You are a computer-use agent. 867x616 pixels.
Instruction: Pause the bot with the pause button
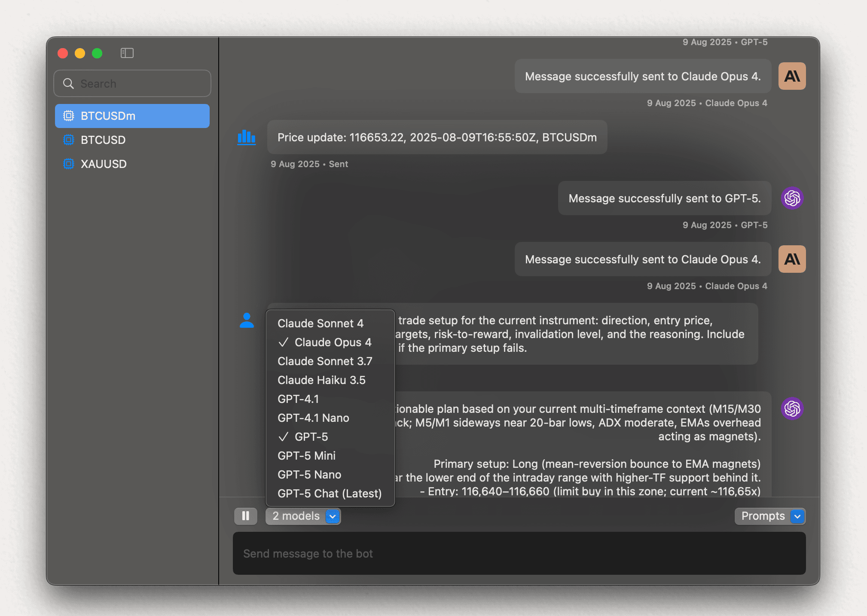pyautogui.click(x=245, y=516)
